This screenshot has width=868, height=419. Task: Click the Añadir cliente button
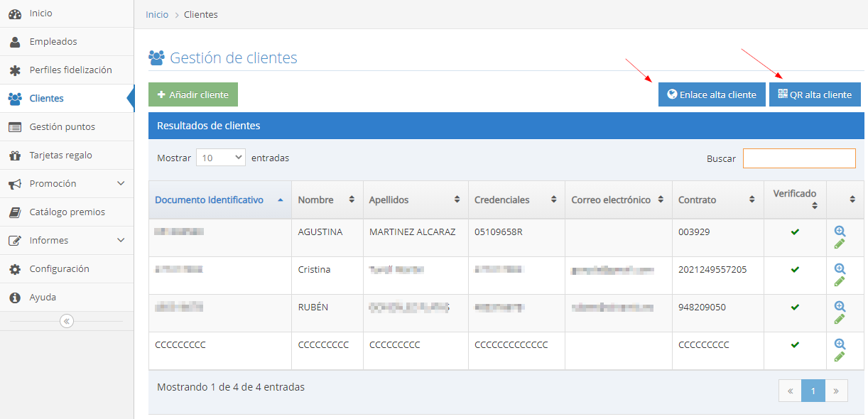tap(193, 94)
